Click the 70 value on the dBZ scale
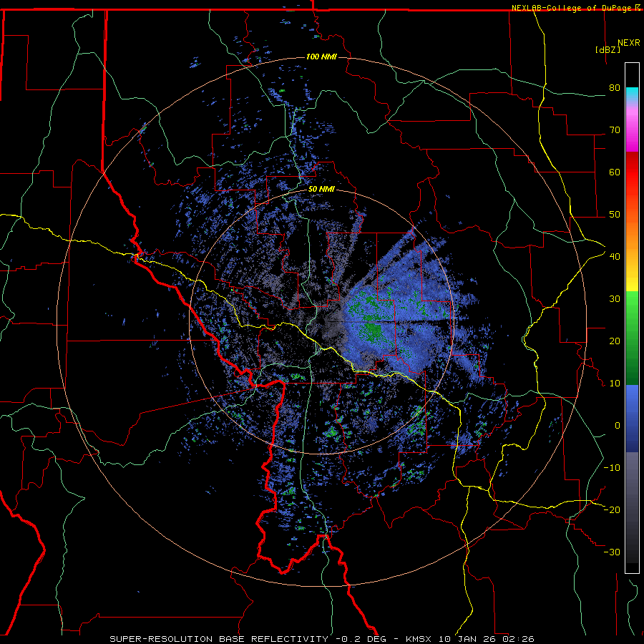Screen dimensions: 644x644 click(615, 130)
